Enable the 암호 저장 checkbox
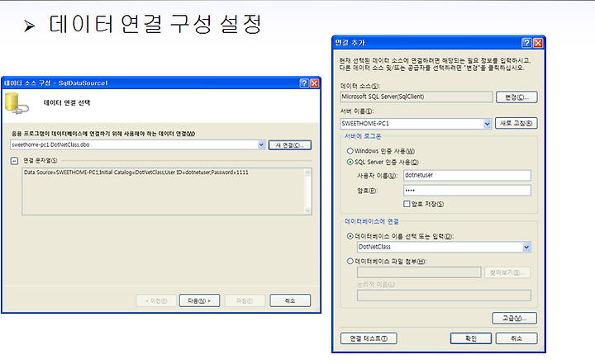Screen dimensions: 595x364 pyautogui.click(x=407, y=204)
